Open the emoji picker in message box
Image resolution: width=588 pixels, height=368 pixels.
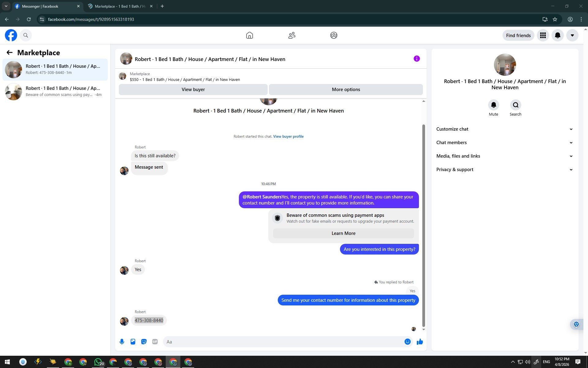click(407, 342)
